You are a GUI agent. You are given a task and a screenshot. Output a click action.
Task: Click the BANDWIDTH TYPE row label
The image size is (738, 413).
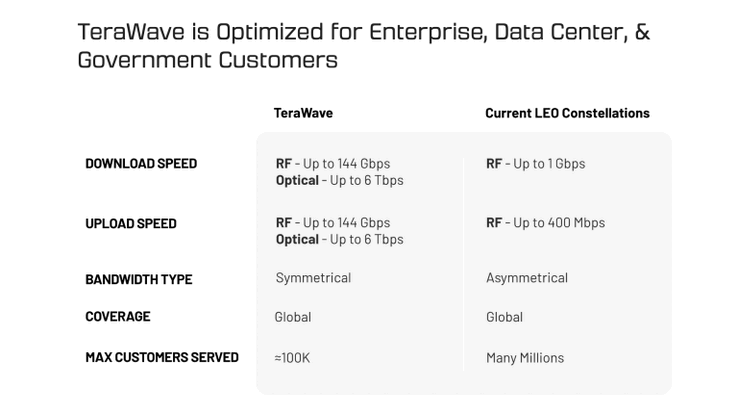pyautogui.click(x=139, y=279)
